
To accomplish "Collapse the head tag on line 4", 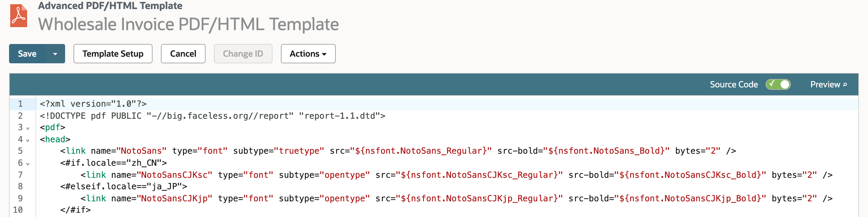I will tap(28, 140).
